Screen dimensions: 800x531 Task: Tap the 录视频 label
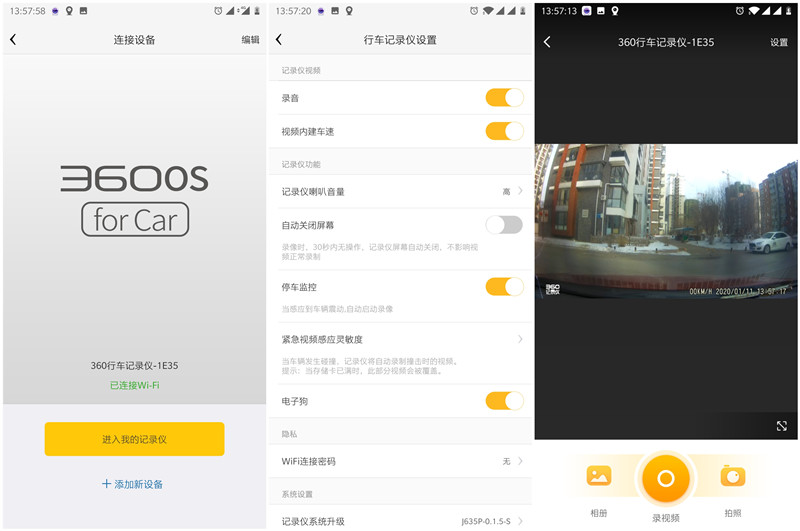tap(666, 518)
